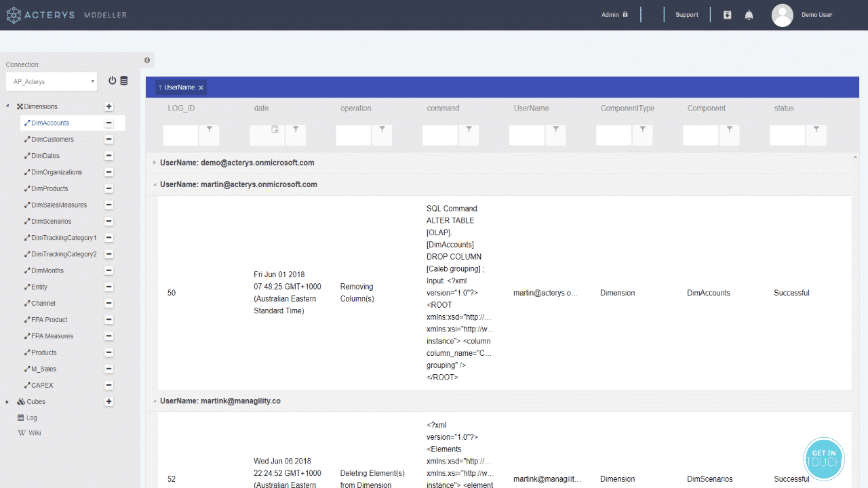Click the database icon beside connection dropdown

pyautogui.click(x=124, y=81)
